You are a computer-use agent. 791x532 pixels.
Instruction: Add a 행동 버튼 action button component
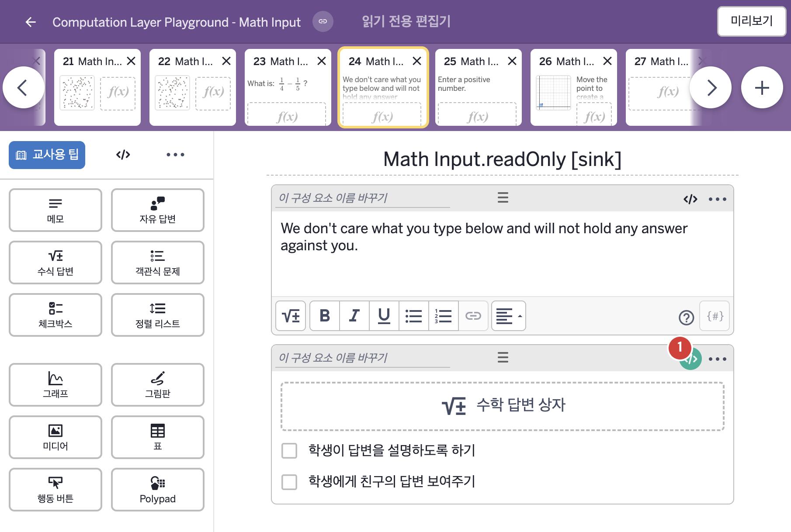point(56,490)
